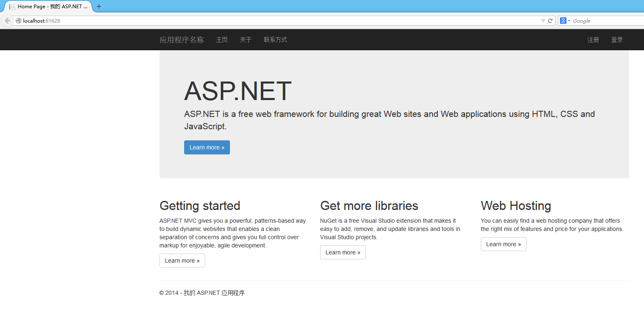Click the © 2014 footer text
Screen dimensions: 644x310
[x=202, y=293]
